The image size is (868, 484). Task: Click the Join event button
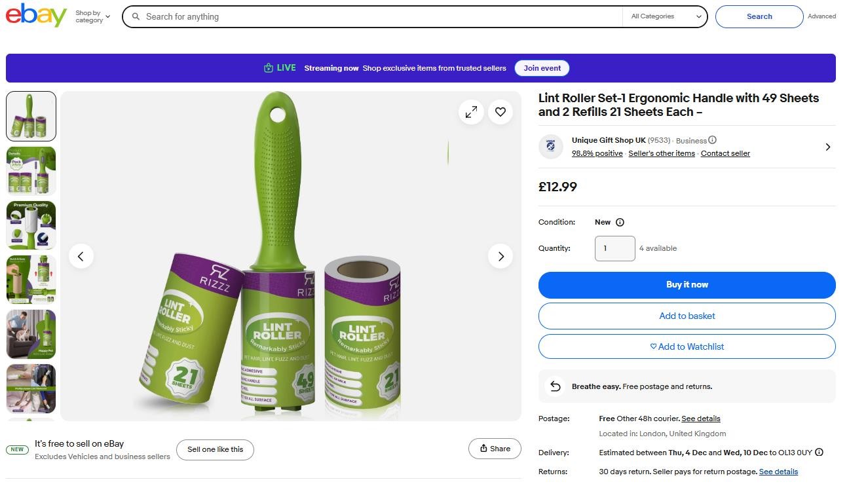pyautogui.click(x=542, y=68)
